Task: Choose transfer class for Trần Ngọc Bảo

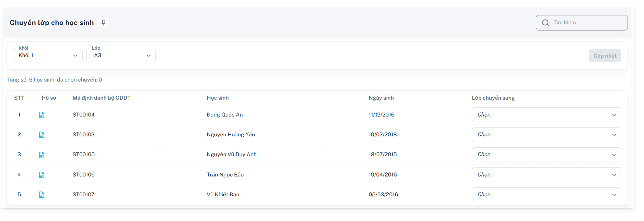Action: [546, 175]
